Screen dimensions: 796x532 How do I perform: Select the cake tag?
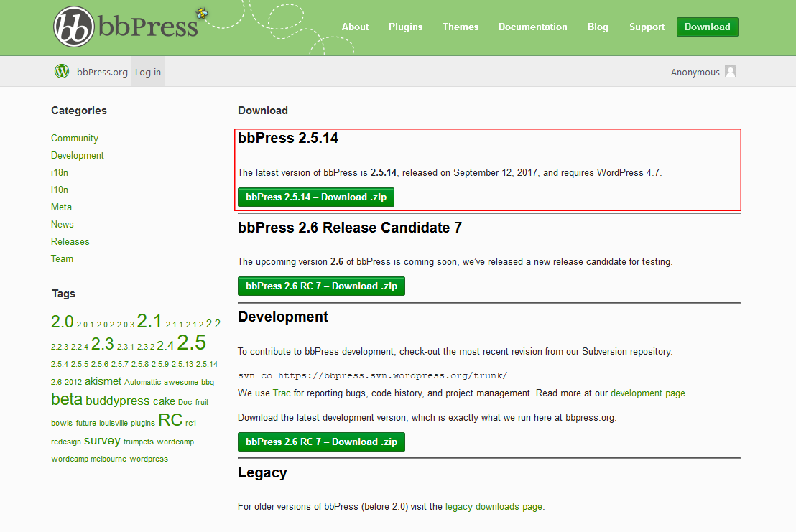164,401
